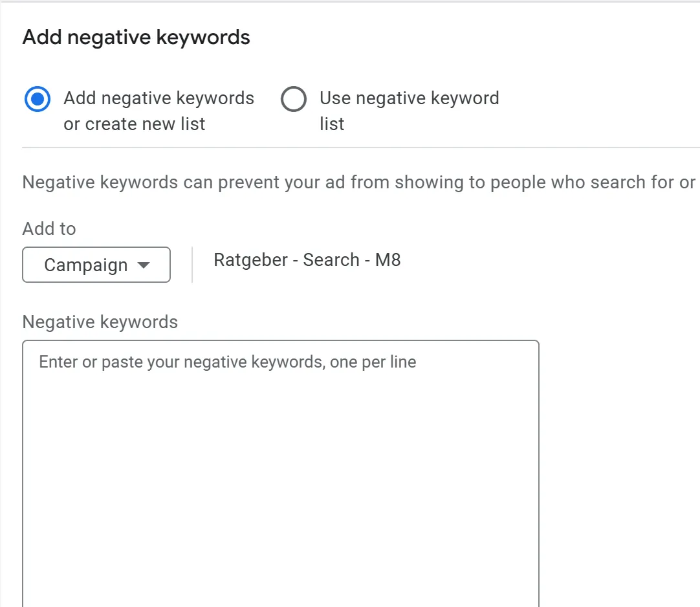This screenshot has width=700, height=607.
Task: Focus the negative keywords text area
Action: tap(280, 453)
